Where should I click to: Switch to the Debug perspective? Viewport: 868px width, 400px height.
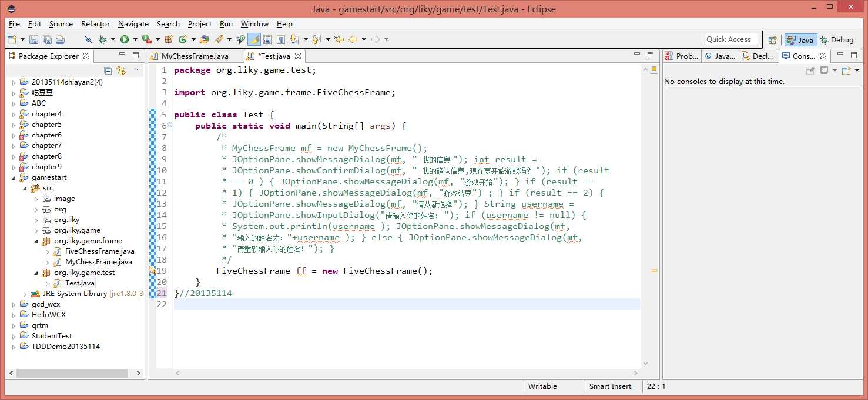(x=837, y=39)
